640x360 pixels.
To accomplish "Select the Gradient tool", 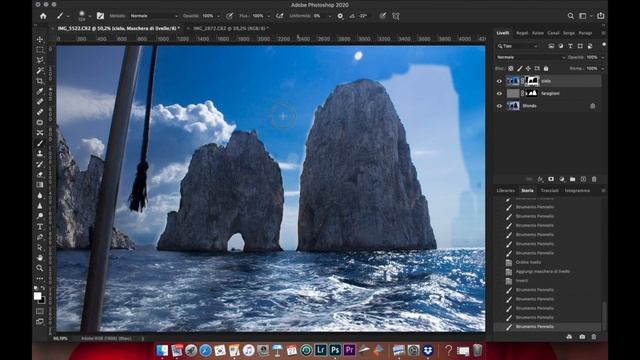I will pyautogui.click(x=40, y=185).
